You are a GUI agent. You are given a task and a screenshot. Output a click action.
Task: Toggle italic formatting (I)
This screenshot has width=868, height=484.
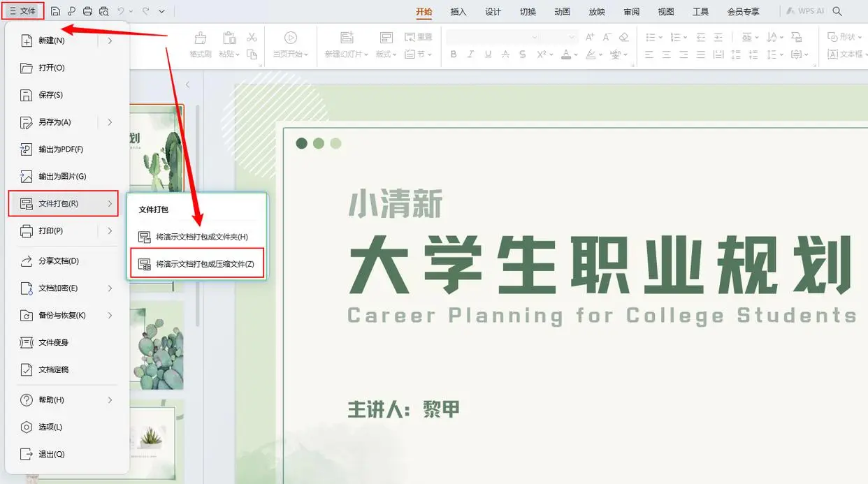[x=470, y=54]
